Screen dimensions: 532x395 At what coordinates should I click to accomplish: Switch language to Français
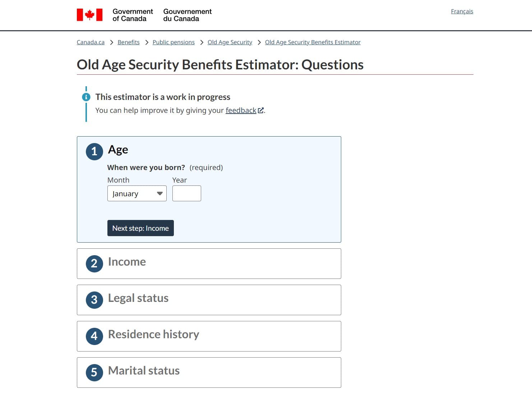[x=462, y=11]
